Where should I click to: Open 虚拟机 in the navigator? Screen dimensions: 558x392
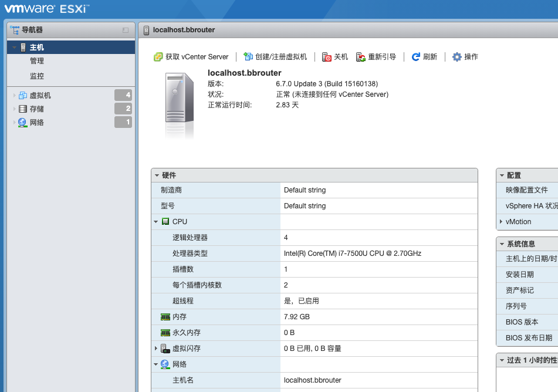(x=40, y=96)
